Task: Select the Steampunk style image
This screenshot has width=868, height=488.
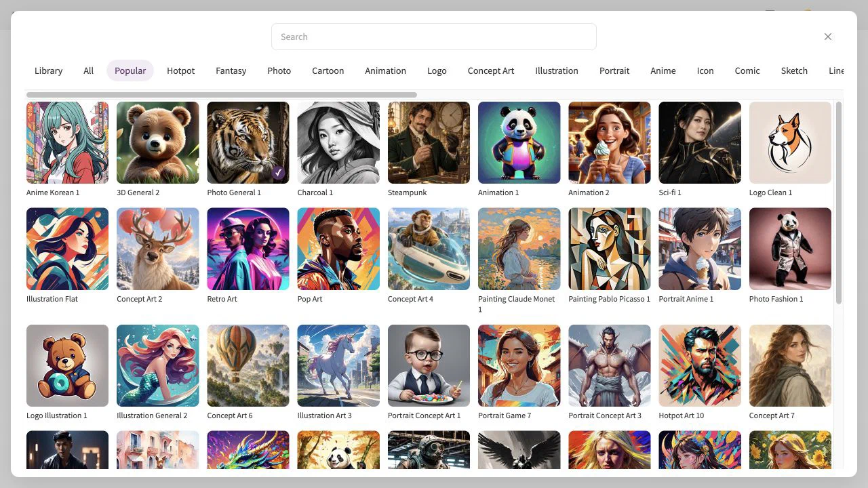Action: point(429,142)
